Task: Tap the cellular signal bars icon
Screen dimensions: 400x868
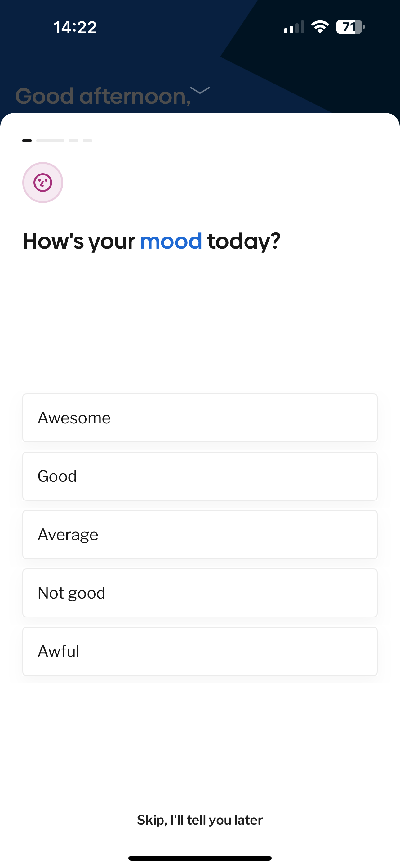Action: 294,27
